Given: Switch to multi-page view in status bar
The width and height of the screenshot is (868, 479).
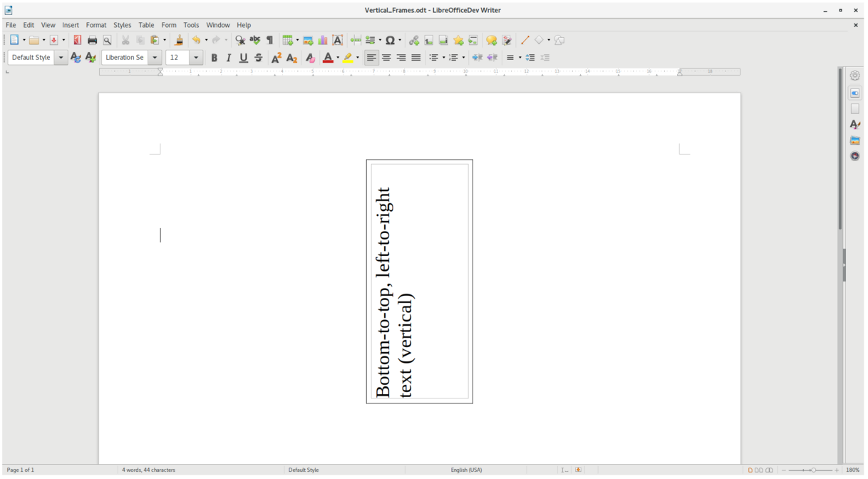Looking at the screenshot, I should pyautogui.click(x=759, y=470).
